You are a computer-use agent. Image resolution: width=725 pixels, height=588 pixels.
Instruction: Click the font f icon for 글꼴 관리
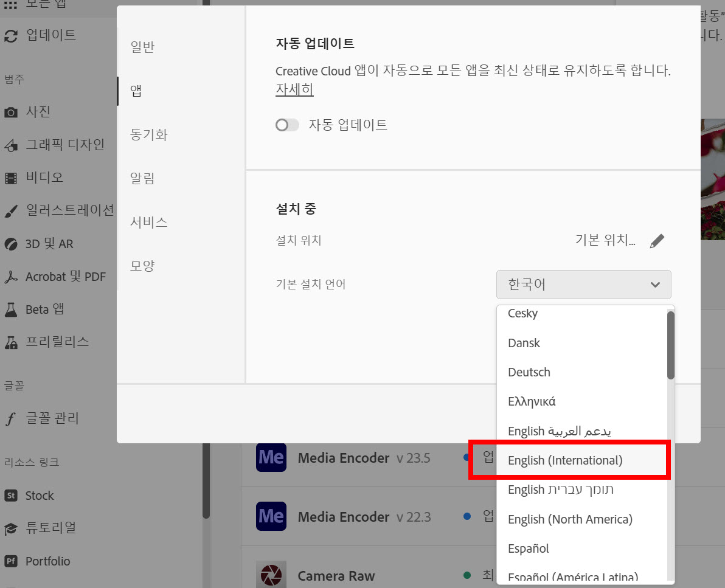(10, 419)
